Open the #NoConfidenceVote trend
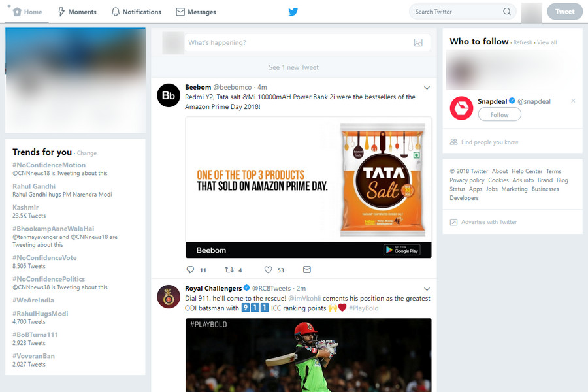Screen dimensions: 588x392 44,257
